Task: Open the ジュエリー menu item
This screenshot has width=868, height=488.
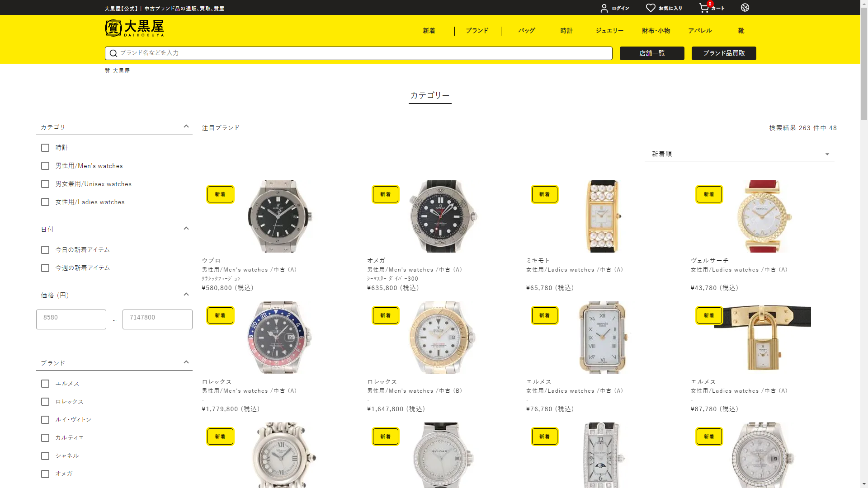Action: (609, 31)
